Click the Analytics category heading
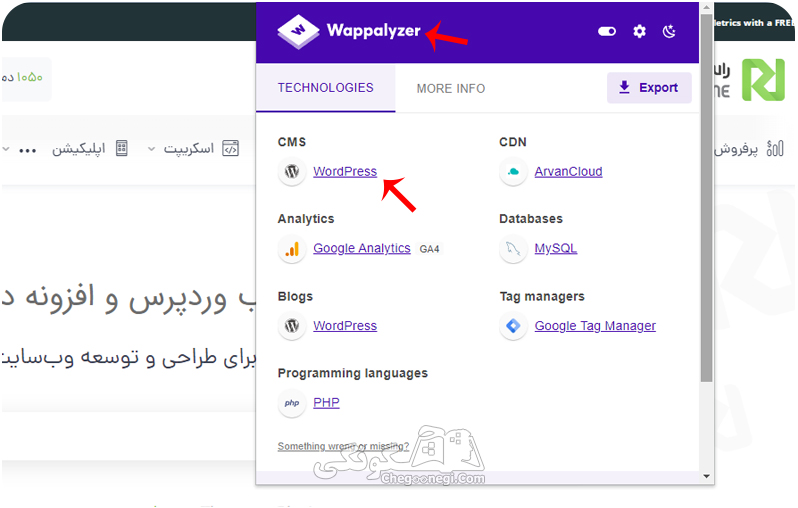798x508 pixels. pos(306,219)
